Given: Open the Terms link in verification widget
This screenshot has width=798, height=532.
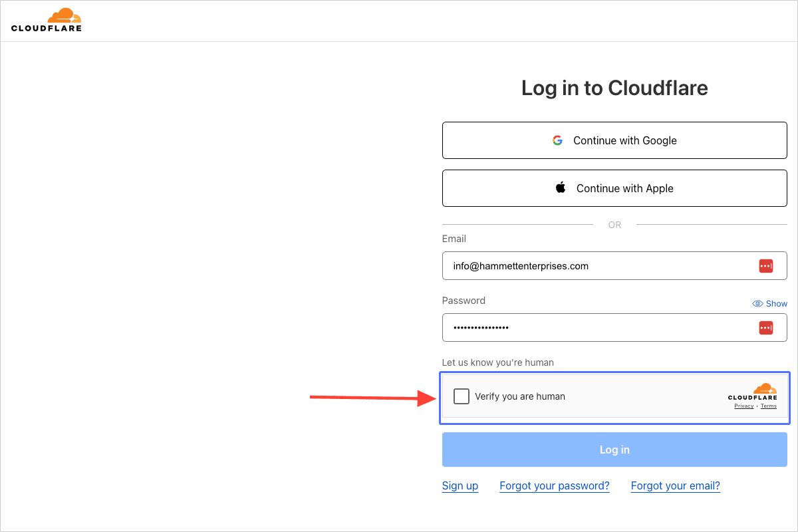Looking at the screenshot, I should (768, 406).
